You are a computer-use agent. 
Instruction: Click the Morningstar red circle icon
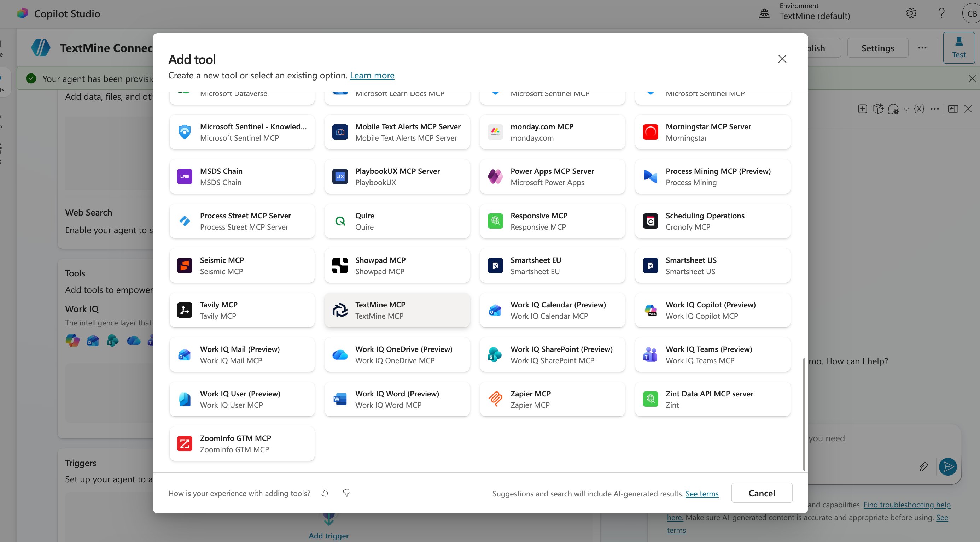tap(650, 132)
